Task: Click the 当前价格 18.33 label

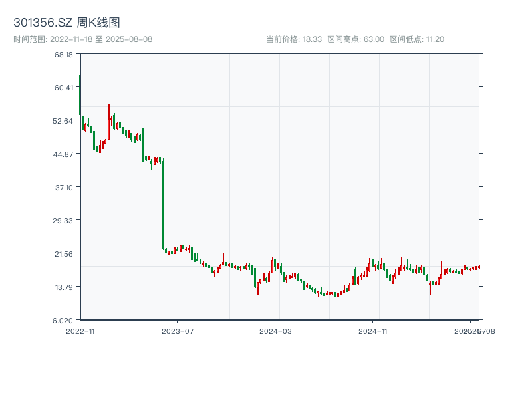Action: (294, 39)
